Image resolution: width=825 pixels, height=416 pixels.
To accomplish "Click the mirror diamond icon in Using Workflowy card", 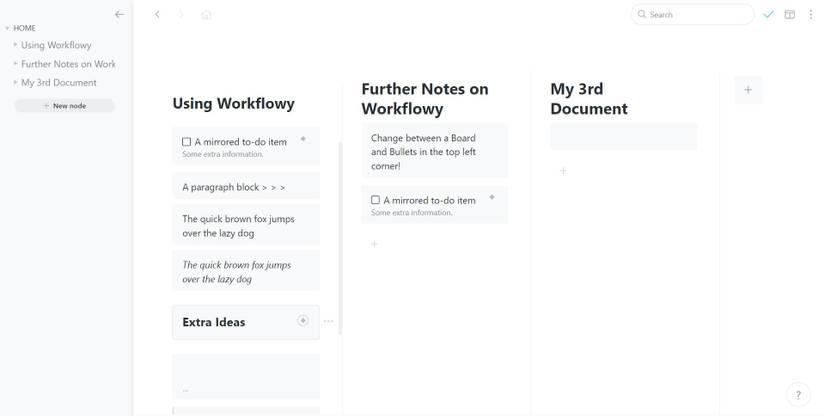I will click(303, 139).
